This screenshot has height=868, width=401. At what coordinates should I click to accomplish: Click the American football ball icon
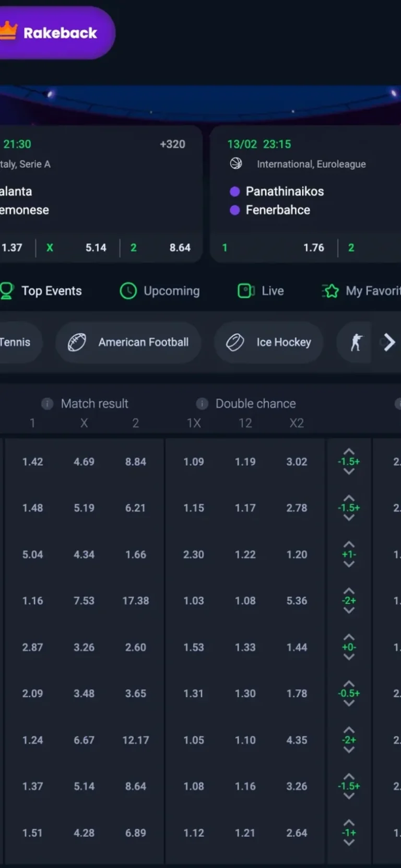coord(77,343)
